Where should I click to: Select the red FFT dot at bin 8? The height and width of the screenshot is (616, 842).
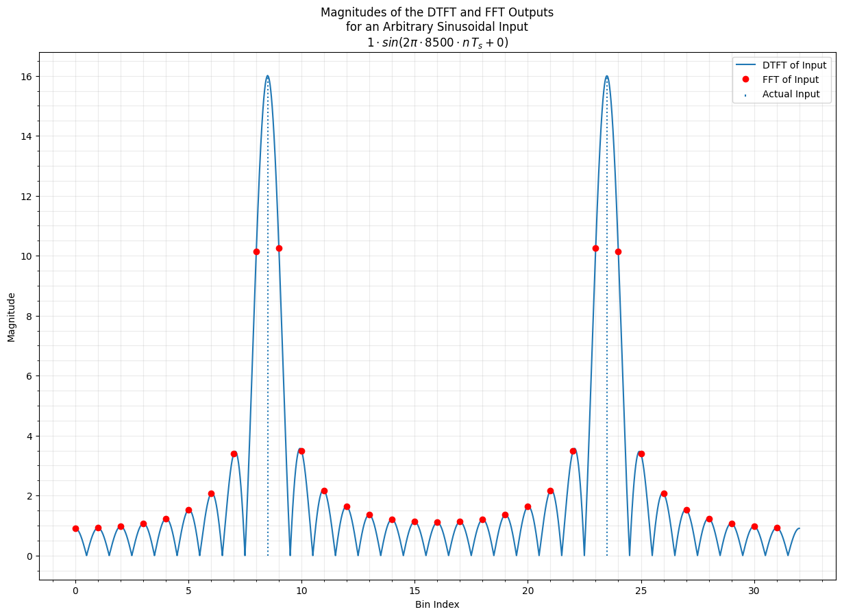(x=256, y=251)
